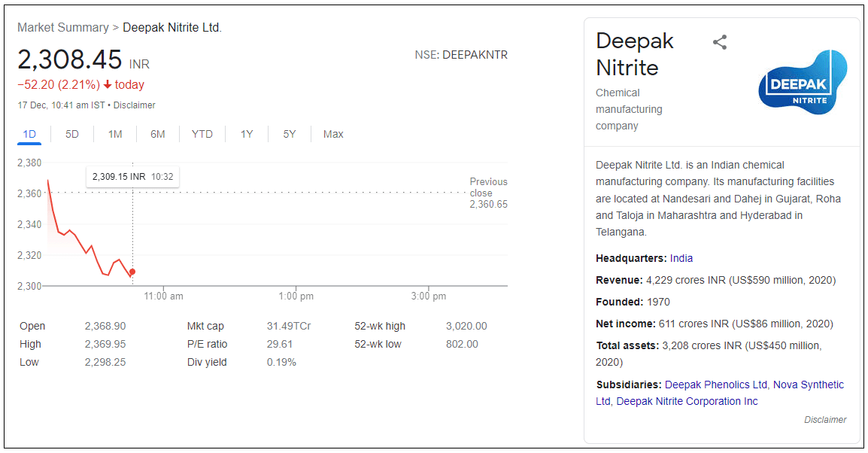Click the red down arrow next to today
The image size is (868, 453).
point(108,85)
